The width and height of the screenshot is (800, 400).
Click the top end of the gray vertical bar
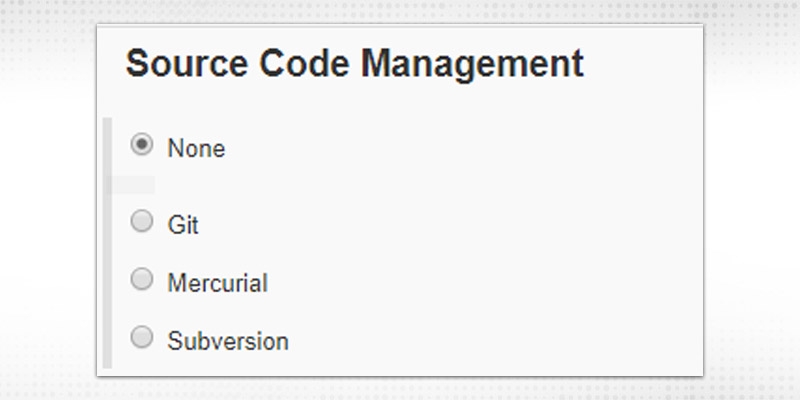(107, 123)
